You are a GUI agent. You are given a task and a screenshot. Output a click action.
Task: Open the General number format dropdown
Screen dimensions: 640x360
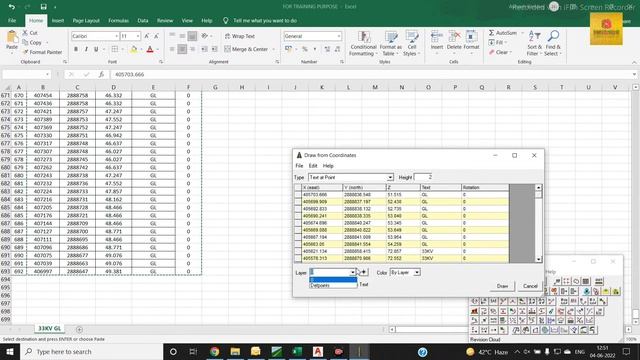(339, 36)
